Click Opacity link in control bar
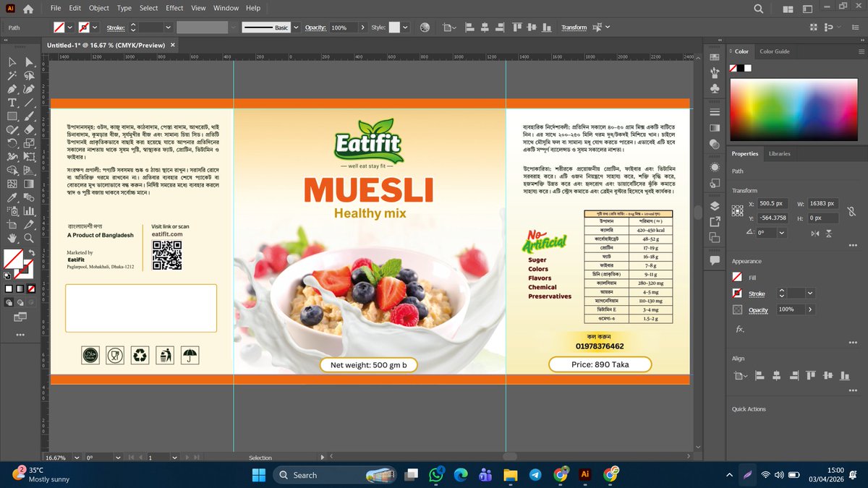 point(315,27)
